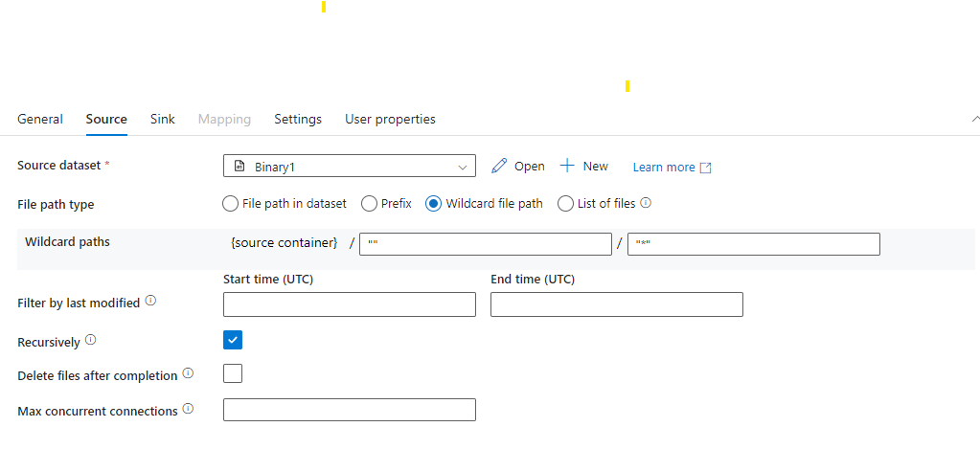Click the external link icon beside Learn more
The height and width of the screenshot is (472, 980).
pos(705,168)
